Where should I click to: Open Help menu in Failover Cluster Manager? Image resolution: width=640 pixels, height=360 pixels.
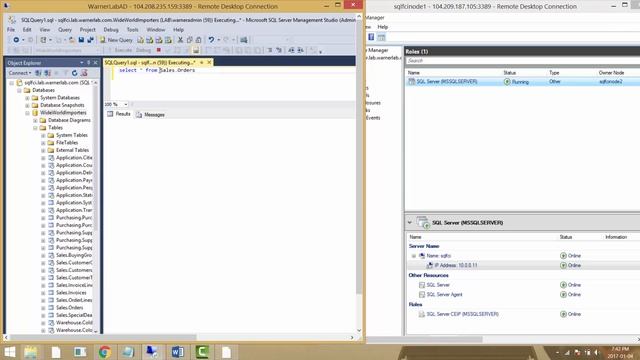pos(382,27)
